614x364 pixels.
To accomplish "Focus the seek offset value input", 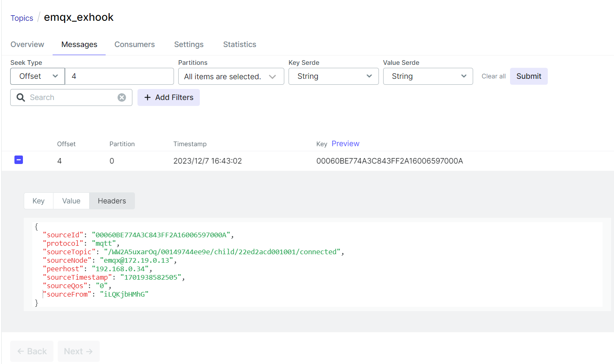I will 119,76.
